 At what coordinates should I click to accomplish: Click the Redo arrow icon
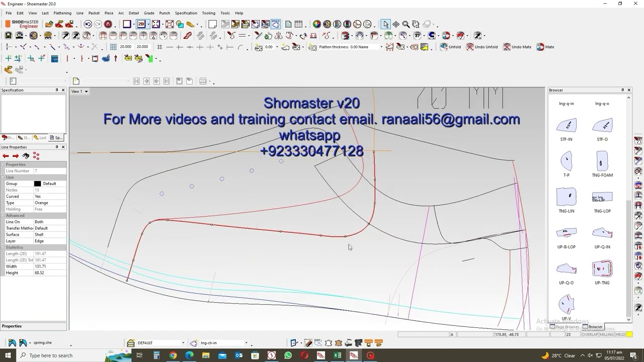coord(98,24)
